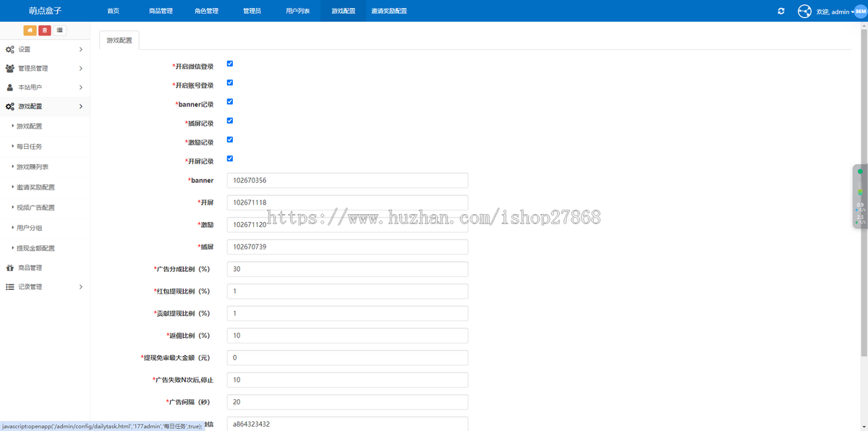
Task: Open 用户列表 in the top navigation
Action: pos(297,11)
